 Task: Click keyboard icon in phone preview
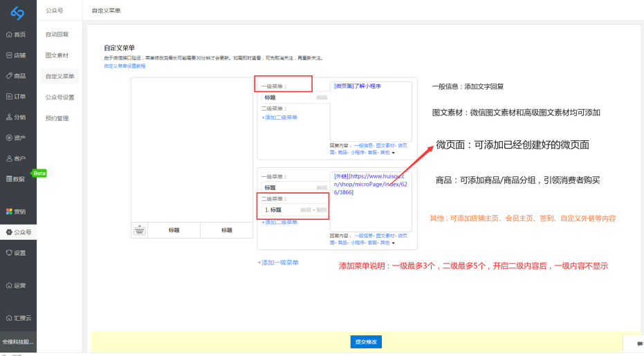click(x=139, y=230)
